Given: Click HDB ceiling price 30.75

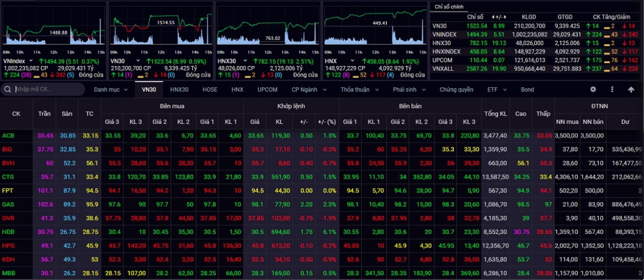Looking at the screenshot, I should 45,232.
